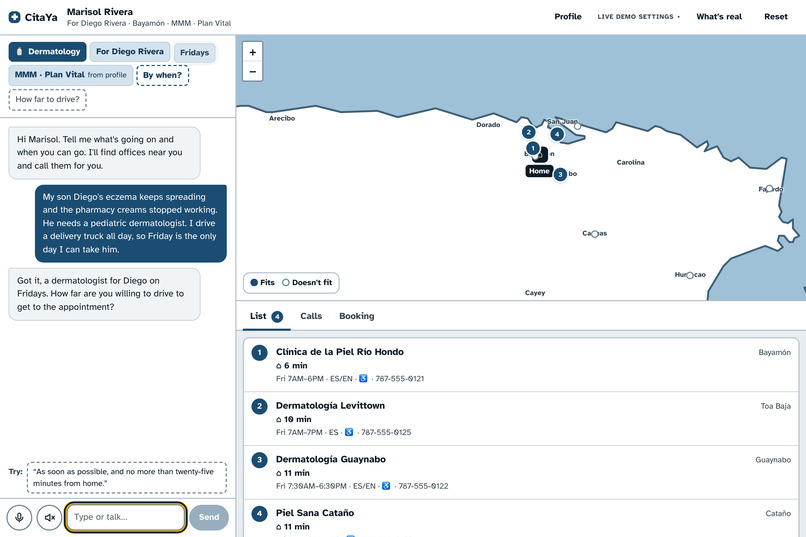Click the Dorado label on map

[488, 125]
